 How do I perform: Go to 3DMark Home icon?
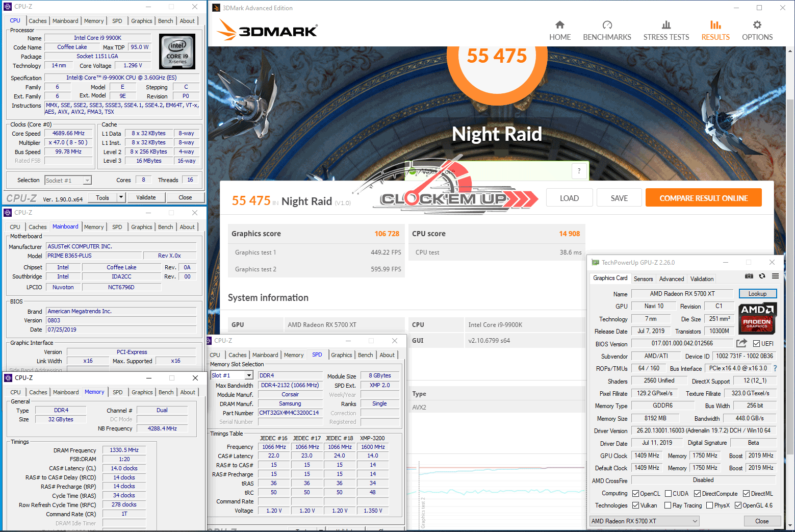coord(559,25)
